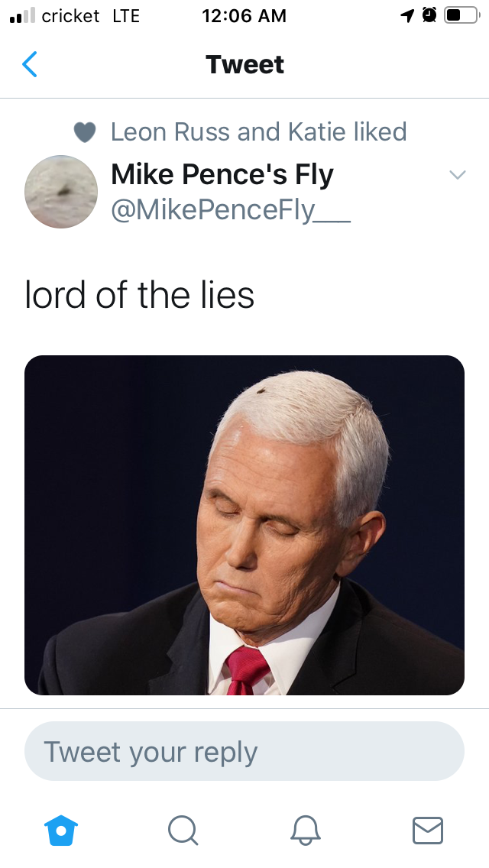
Task: Focus the "Tweet your reply" field
Action: pos(244,752)
